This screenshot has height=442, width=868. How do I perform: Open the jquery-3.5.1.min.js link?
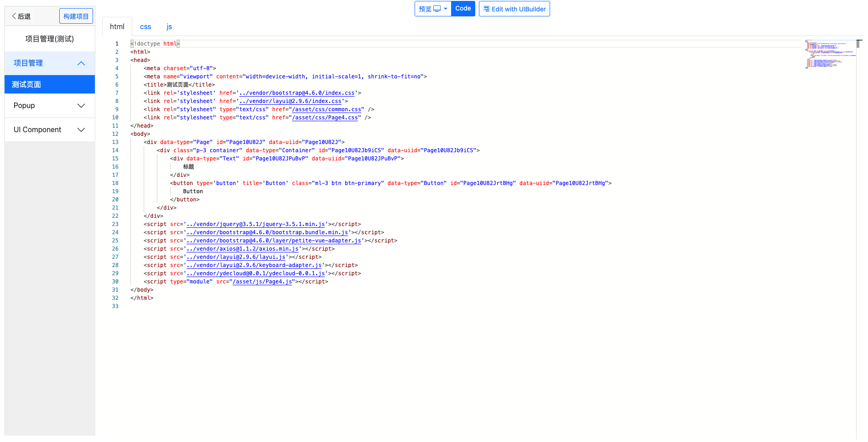point(255,224)
